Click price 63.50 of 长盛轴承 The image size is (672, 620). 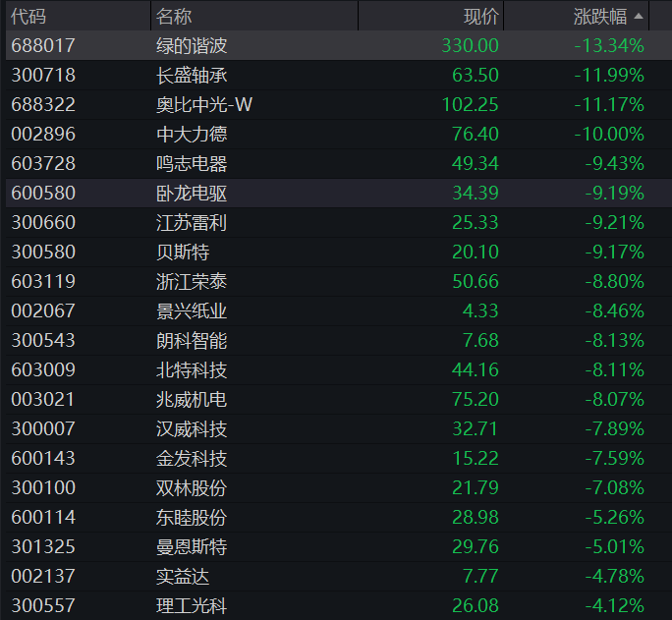tap(476, 75)
